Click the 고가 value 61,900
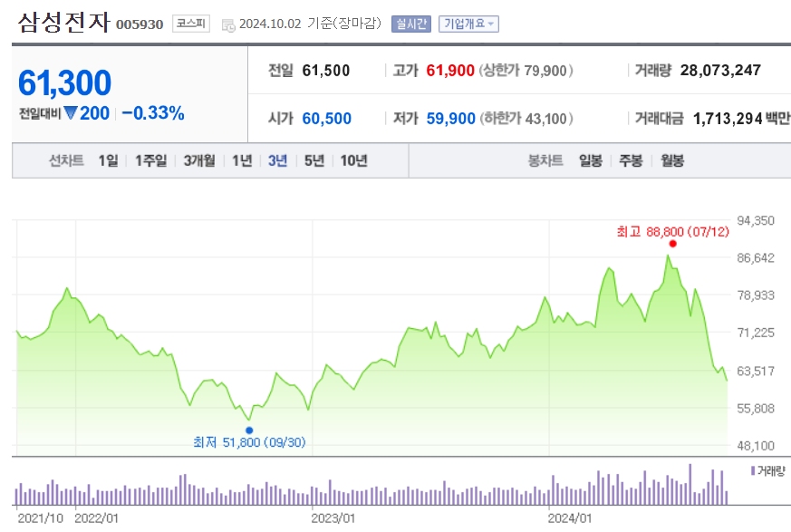This screenshot has width=791, height=532. pyautogui.click(x=450, y=70)
